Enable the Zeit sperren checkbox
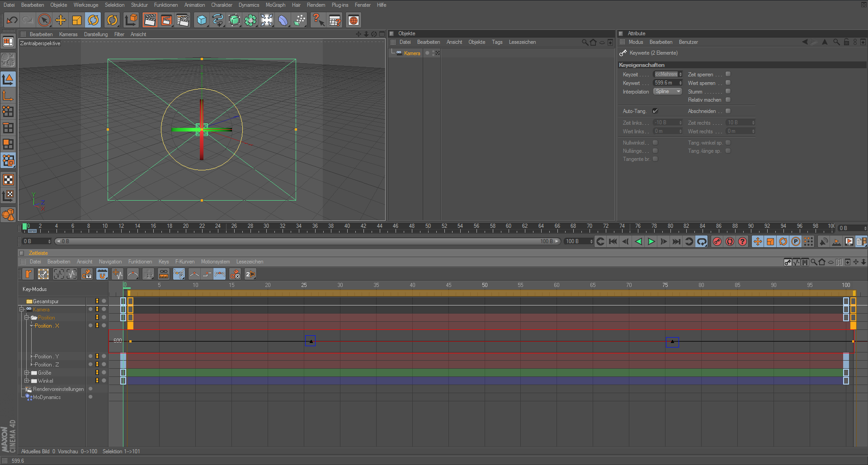This screenshot has height=465, width=868. pos(728,74)
